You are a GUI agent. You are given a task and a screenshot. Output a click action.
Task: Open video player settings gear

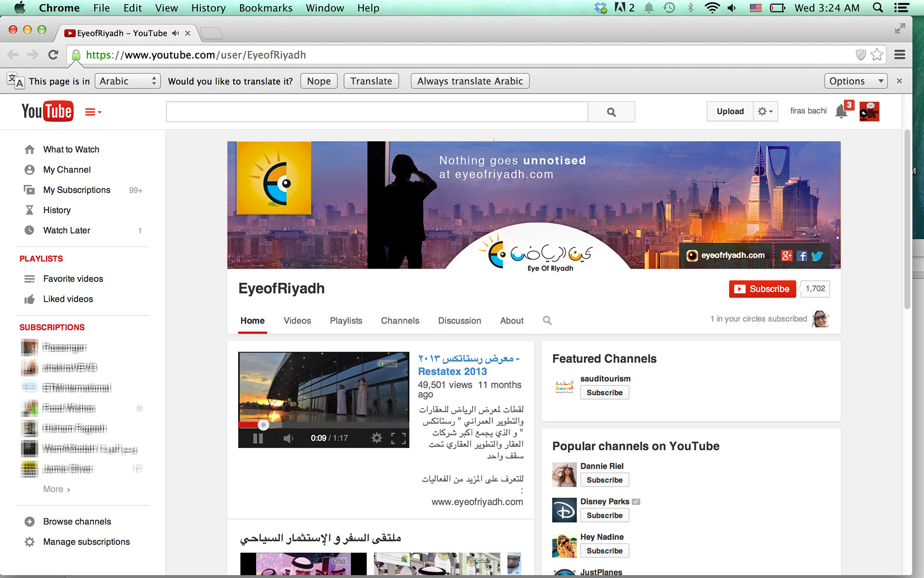point(377,438)
